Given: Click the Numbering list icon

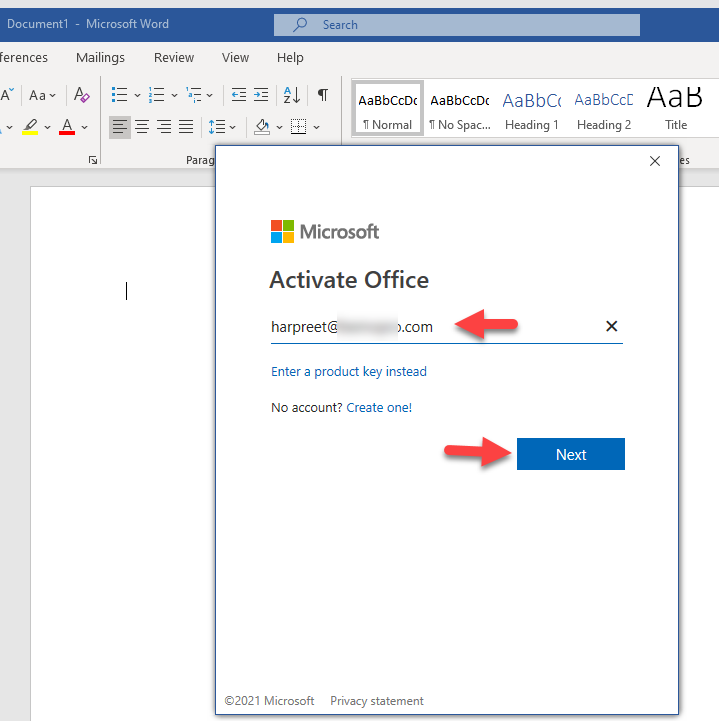Looking at the screenshot, I should [x=156, y=95].
